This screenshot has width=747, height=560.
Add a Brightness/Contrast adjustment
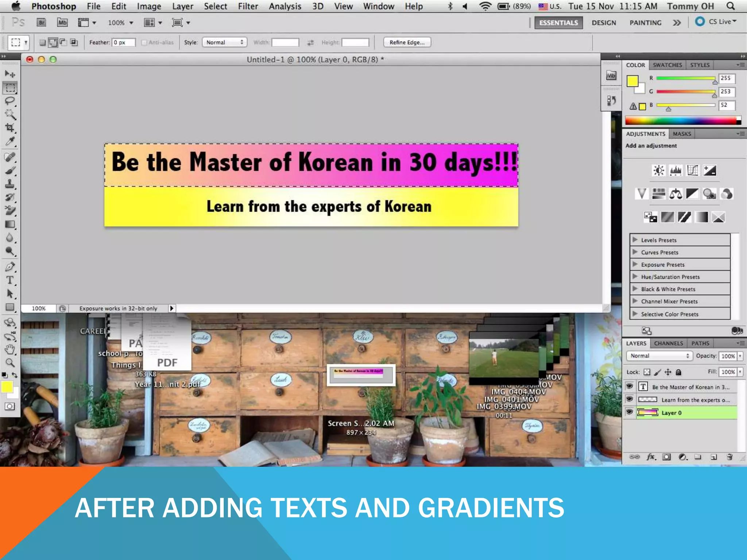(659, 170)
